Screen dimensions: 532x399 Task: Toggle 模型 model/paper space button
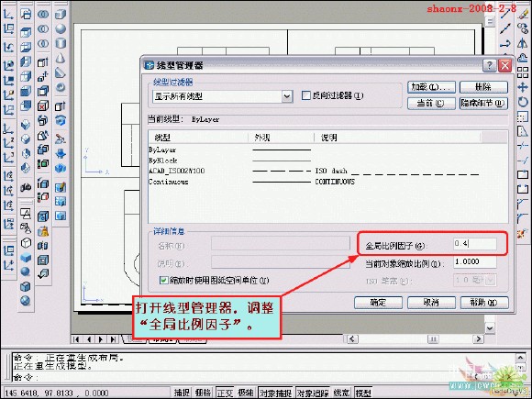(363, 393)
